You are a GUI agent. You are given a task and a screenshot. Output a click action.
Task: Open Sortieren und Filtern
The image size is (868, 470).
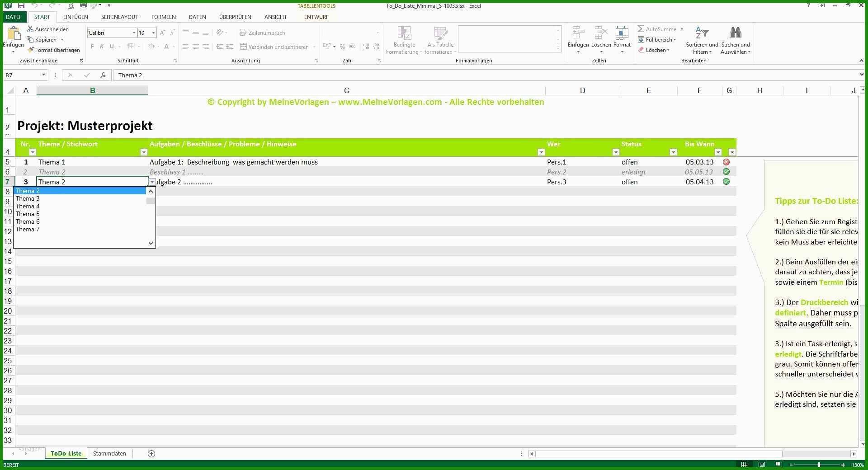tap(702, 41)
